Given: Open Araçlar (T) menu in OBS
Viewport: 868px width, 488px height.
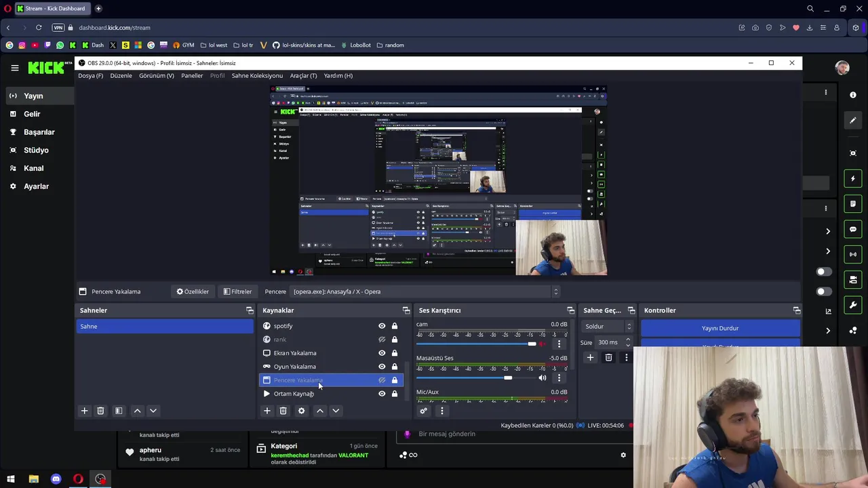Looking at the screenshot, I should pos(303,76).
